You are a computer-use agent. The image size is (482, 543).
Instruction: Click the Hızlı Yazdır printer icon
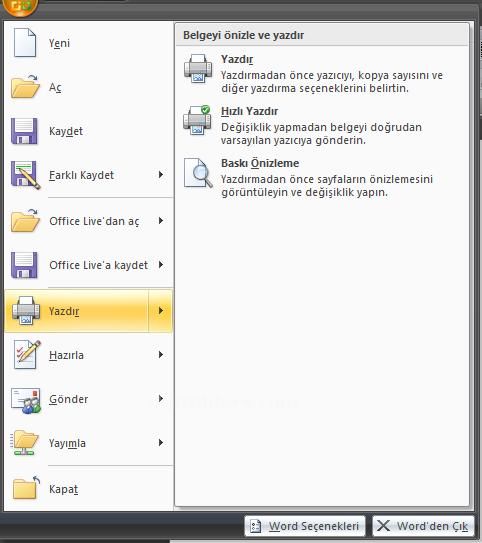coord(197,120)
